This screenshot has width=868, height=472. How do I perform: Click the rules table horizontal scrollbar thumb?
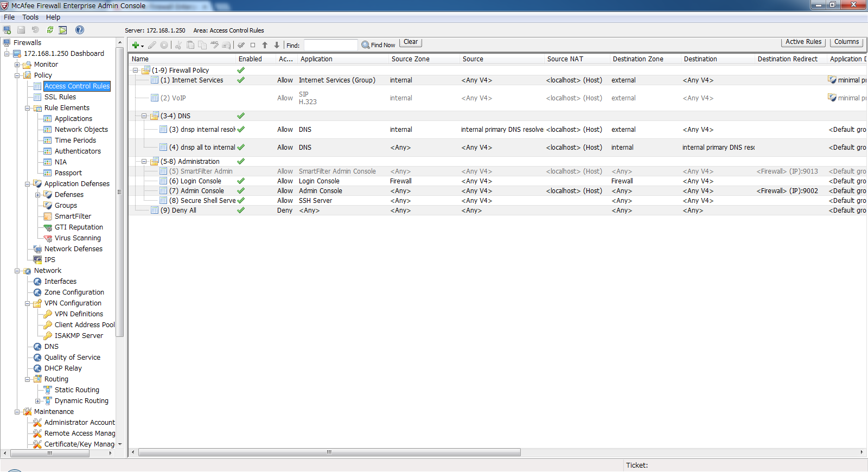coord(329,452)
